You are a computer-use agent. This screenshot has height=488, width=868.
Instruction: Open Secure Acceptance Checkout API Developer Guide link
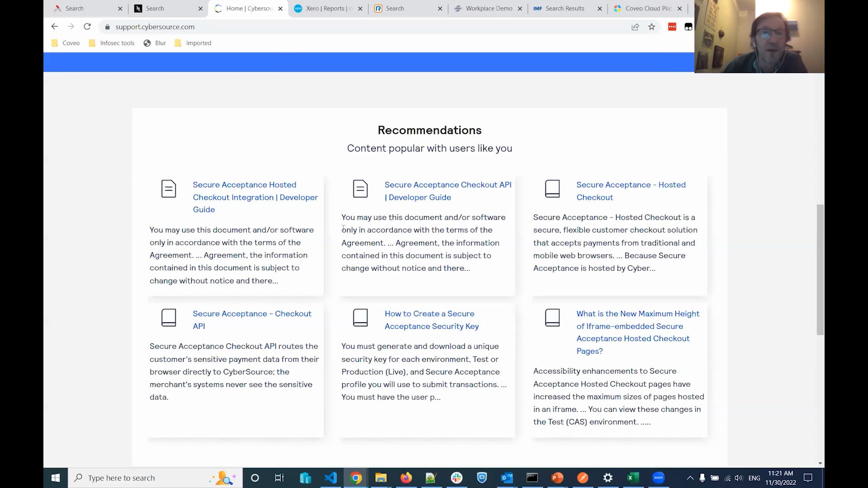[x=448, y=191]
